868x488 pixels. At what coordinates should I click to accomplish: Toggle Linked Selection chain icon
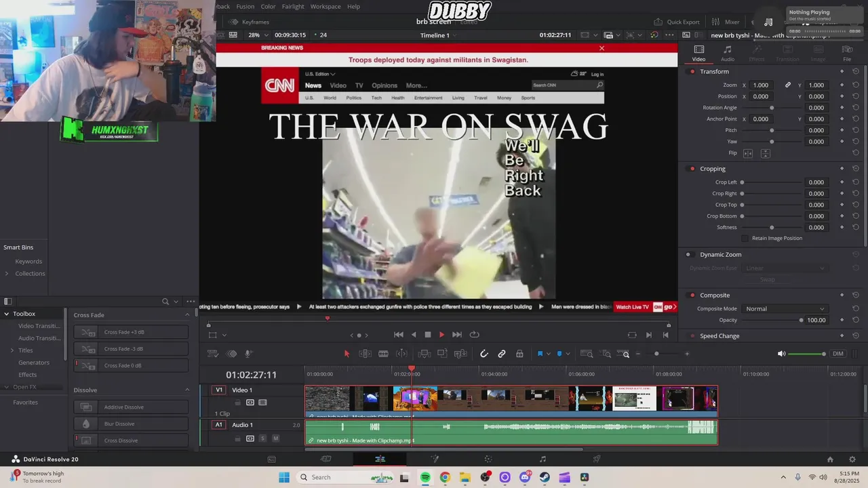pos(502,354)
